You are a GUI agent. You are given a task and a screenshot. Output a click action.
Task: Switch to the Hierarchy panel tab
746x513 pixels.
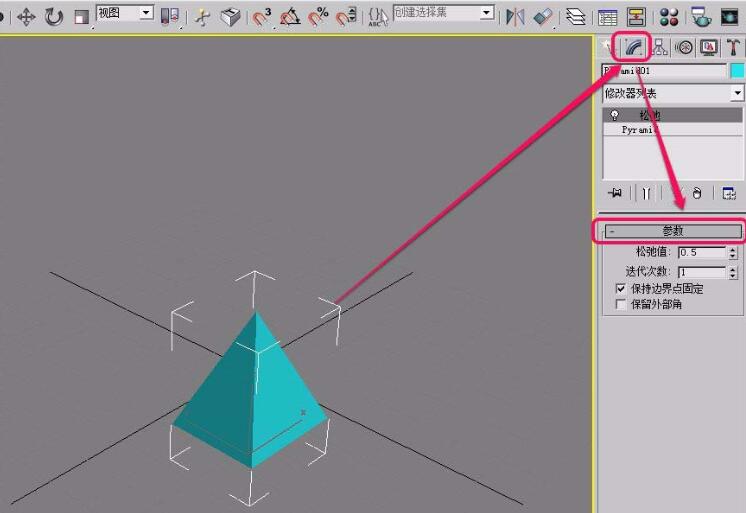coord(659,47)
